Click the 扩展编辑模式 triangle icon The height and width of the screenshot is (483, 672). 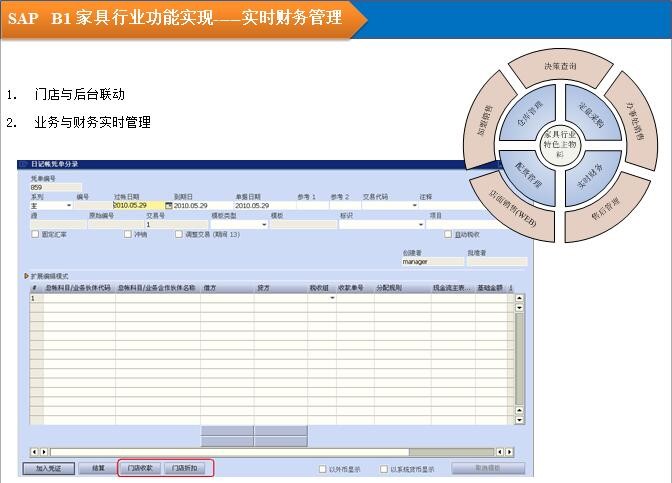(x=26, y=275)
